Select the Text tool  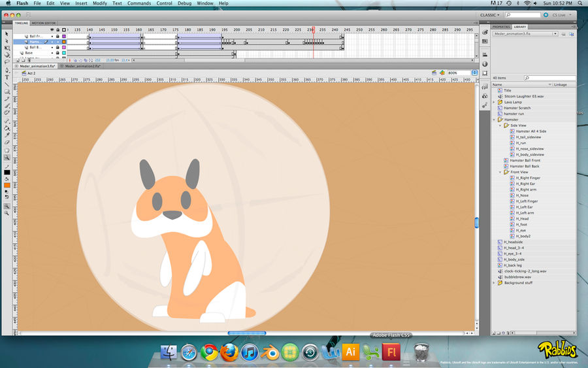click(x=7, y=77)
